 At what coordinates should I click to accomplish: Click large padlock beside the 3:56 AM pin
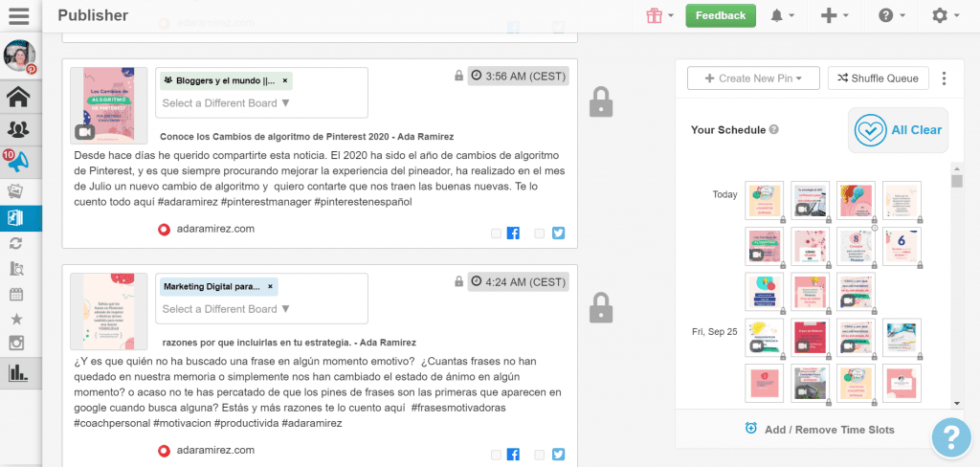point(601,101)
